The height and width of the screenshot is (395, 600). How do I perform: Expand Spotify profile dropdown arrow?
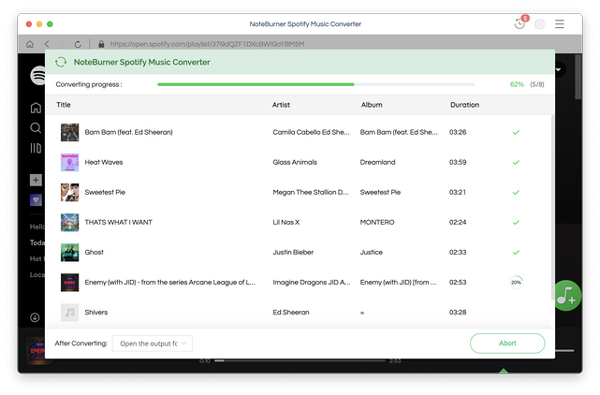pos(558,70)
